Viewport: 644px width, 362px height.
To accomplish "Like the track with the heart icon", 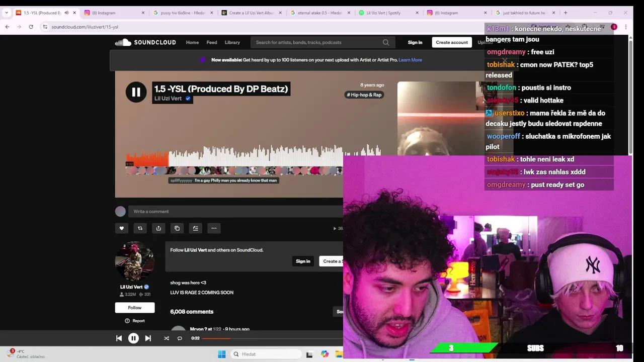I will pos(121,228).
